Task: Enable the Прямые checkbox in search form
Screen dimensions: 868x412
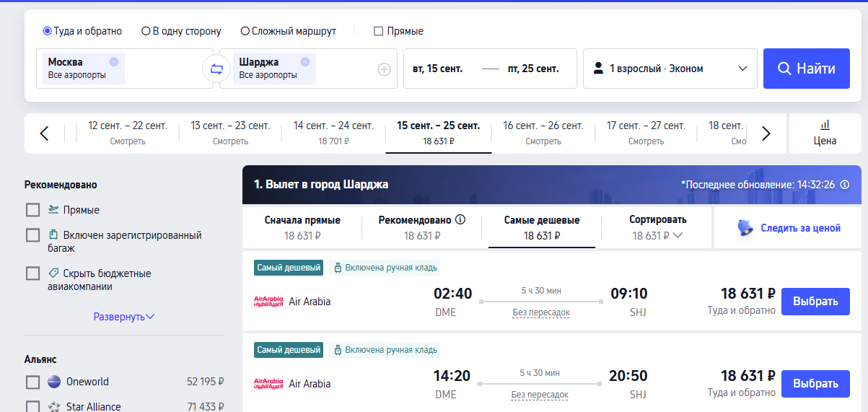Action: pyautogui.click(x=378, y=31)
